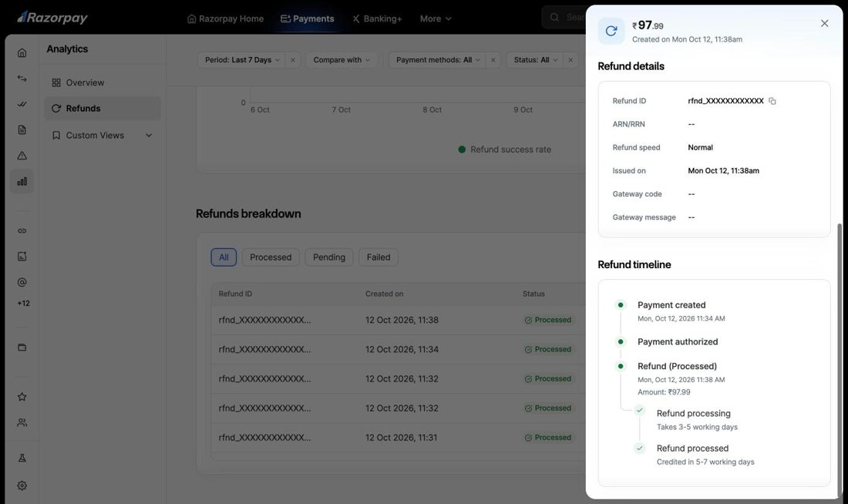Open refund row created 12 Oct 2026, 11:31
The image size is (848, 504).
tap(398, 438)
